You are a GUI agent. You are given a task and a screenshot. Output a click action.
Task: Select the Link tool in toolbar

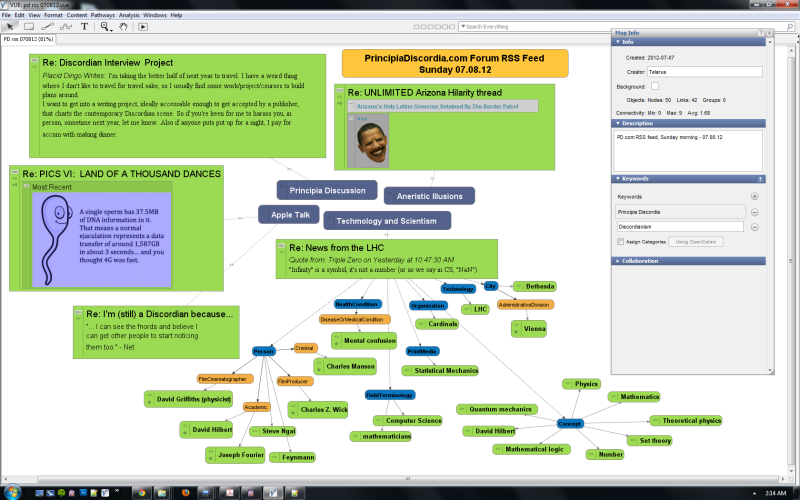click(x=47, y=27)
